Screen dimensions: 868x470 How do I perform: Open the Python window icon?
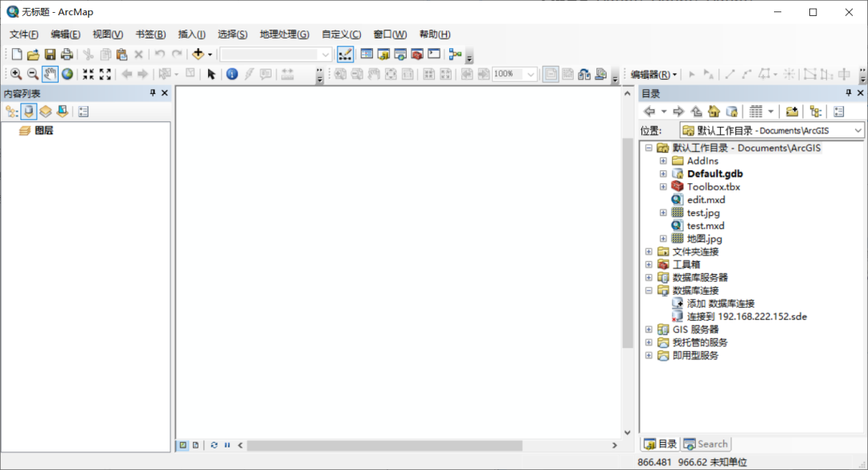tap(435, 55)
